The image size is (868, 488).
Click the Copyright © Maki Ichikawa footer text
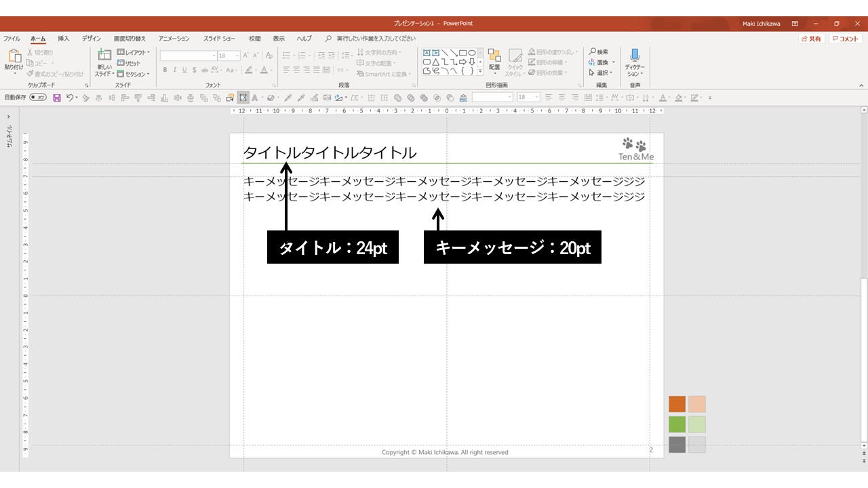[x=445, y=452]
